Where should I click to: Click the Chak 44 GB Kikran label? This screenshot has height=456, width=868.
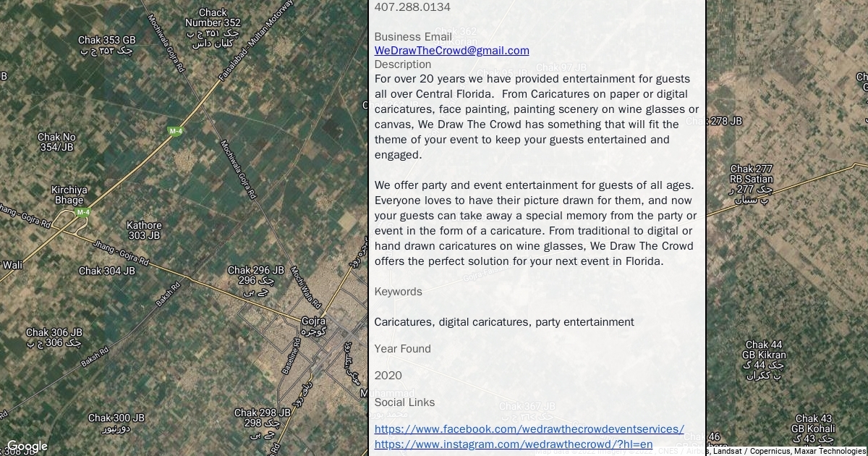(764, 350)
